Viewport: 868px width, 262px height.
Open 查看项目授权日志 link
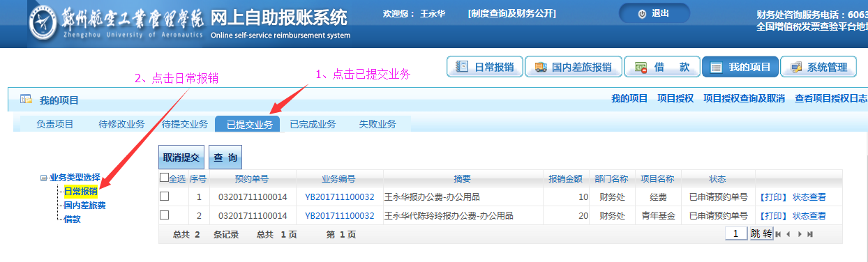(x=831, y=99)
